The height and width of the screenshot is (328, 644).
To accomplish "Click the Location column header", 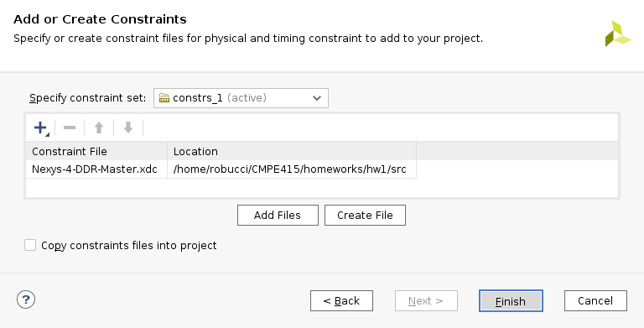I will 292,151.
